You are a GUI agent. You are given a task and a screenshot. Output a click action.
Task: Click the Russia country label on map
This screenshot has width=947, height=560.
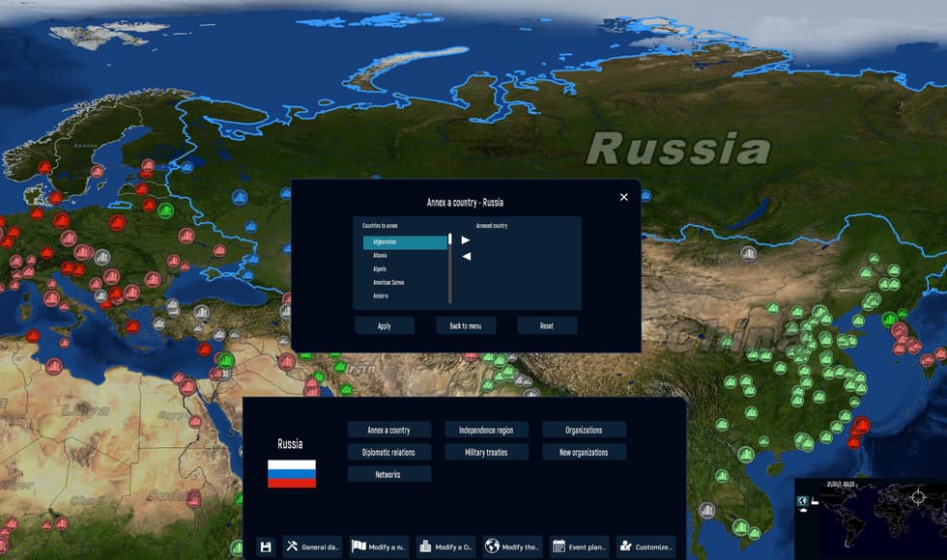click(678, 149)
